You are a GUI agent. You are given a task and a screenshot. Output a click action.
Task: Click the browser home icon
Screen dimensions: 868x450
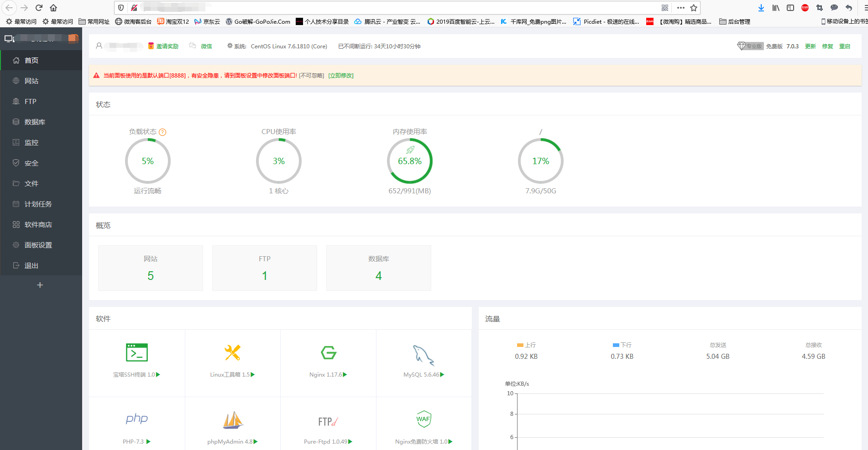[x=53, y=8]
